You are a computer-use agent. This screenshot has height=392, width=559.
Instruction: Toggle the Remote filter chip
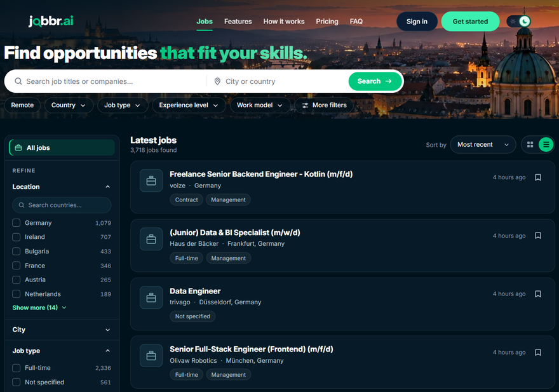coord(22,105)
